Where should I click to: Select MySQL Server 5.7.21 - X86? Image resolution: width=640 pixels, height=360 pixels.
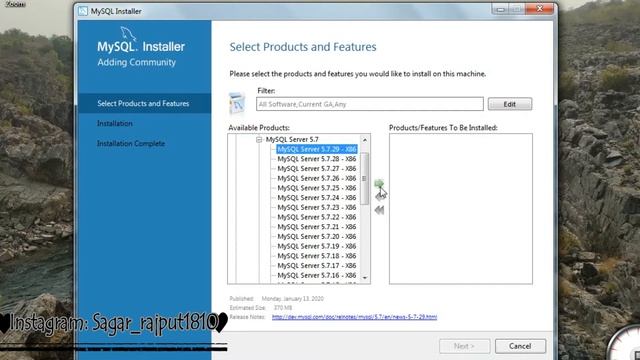(x=317, y=227)
